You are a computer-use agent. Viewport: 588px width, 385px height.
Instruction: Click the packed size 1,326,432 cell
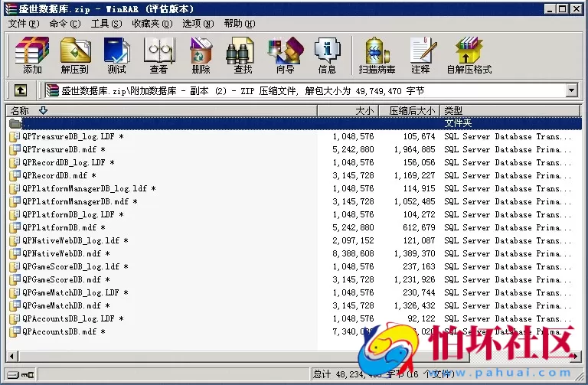coord(414,305)
